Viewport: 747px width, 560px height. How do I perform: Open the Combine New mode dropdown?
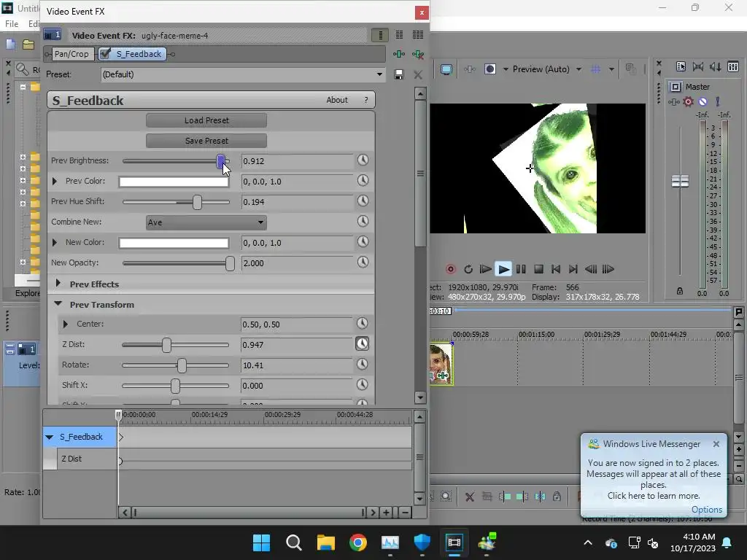click(206, 222)
